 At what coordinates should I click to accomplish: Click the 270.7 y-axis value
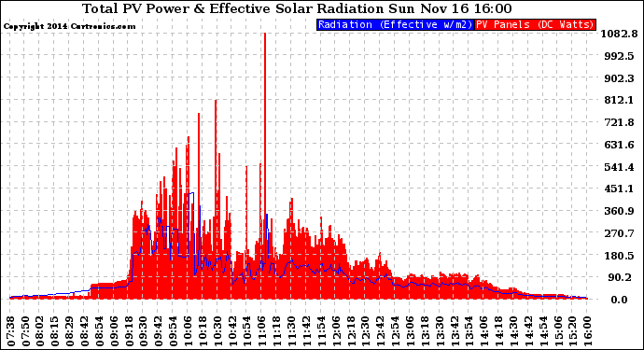(619, 233)
